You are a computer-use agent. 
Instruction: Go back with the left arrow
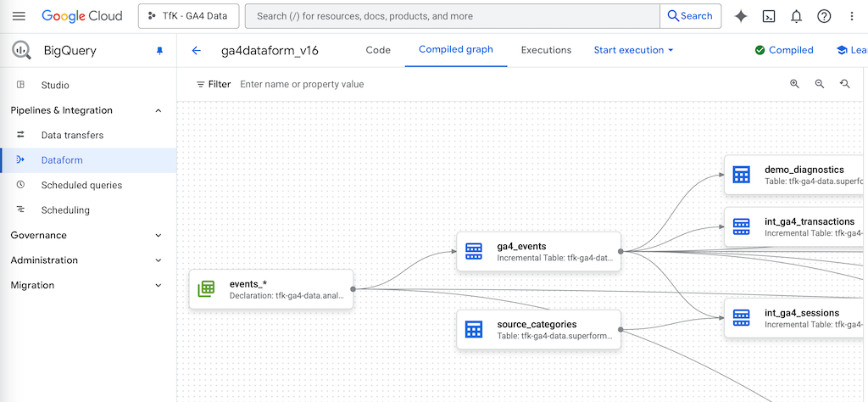[x=196, y=50]
